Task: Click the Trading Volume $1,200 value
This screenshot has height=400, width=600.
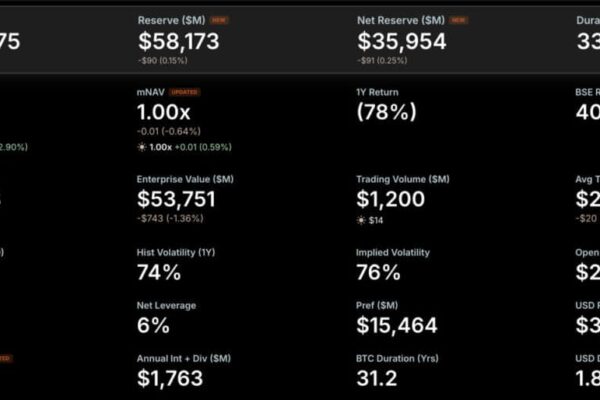Action: point(390,199)
